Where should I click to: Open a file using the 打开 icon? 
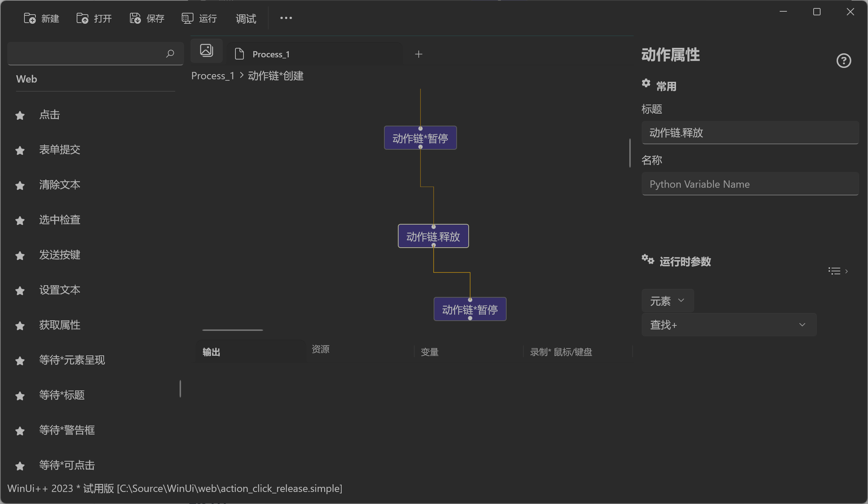pos(82,18)
